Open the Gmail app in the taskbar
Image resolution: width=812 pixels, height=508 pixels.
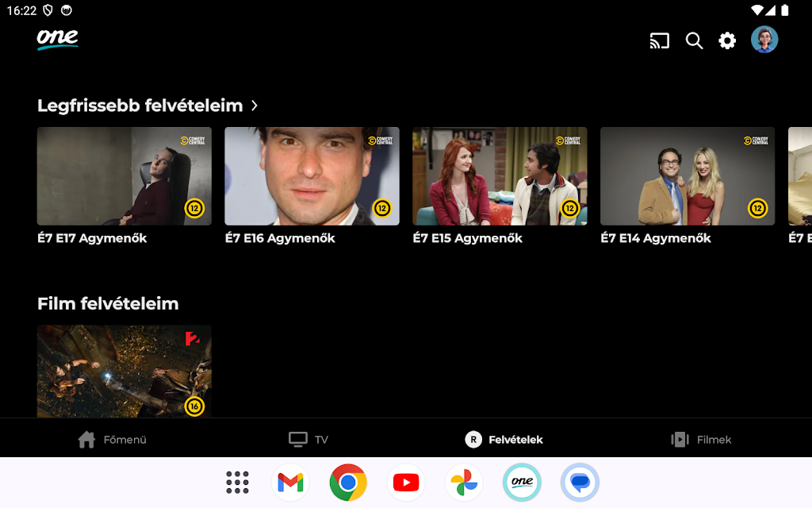click(x=290, y=482)
